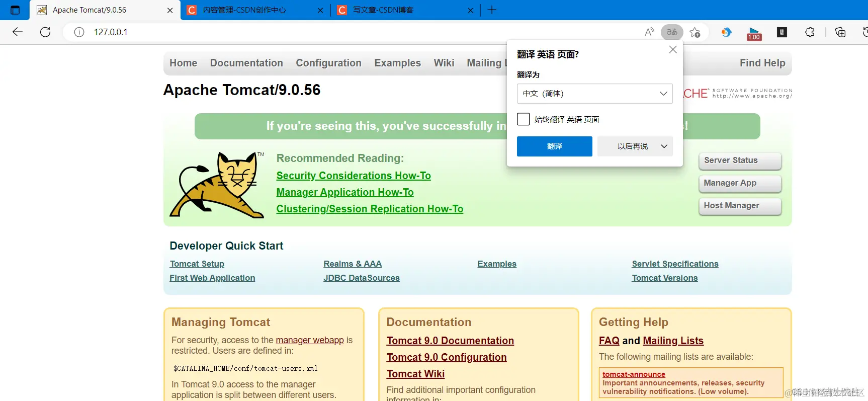Open the Clustering/Session Replication How-To link

370,209
